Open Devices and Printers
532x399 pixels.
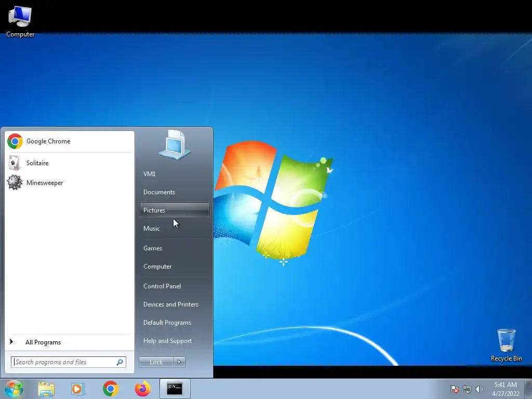pos(175,304)
